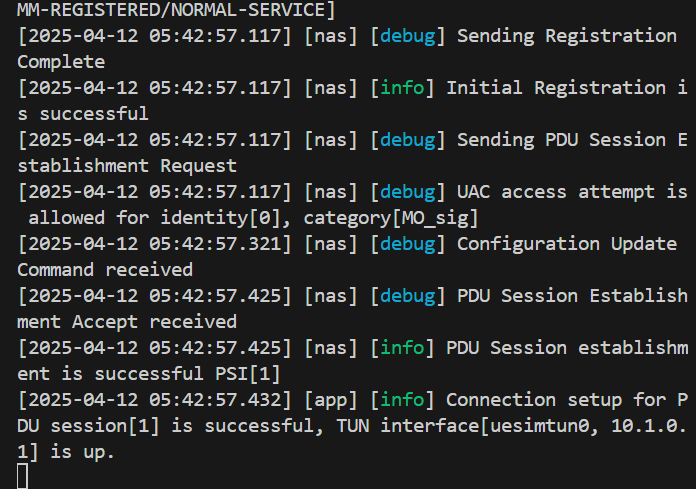This screenshot has height=489, width=696.
Task: Click the timestamp ending in 57.321
Action: click(x=154, y=244)
